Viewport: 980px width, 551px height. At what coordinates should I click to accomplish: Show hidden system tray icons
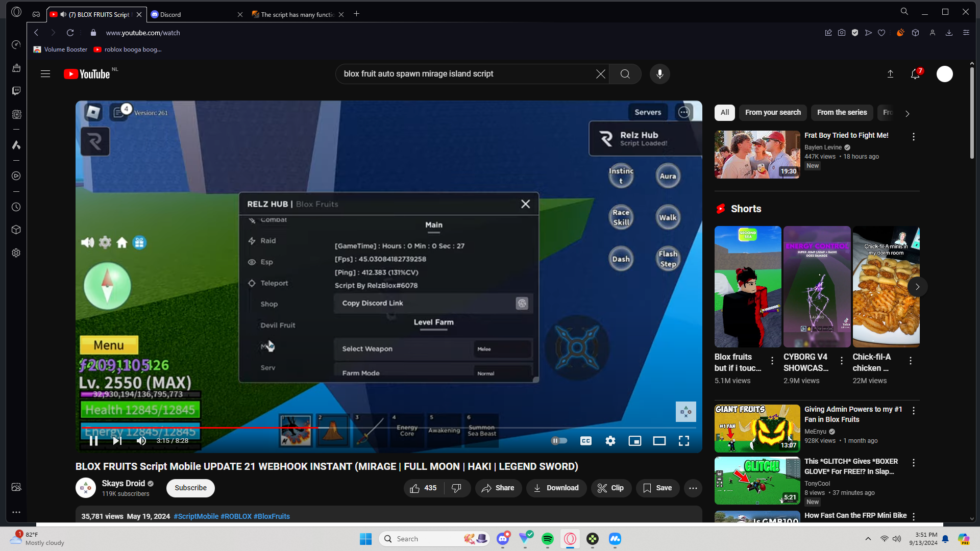click(x=868, y=539)
